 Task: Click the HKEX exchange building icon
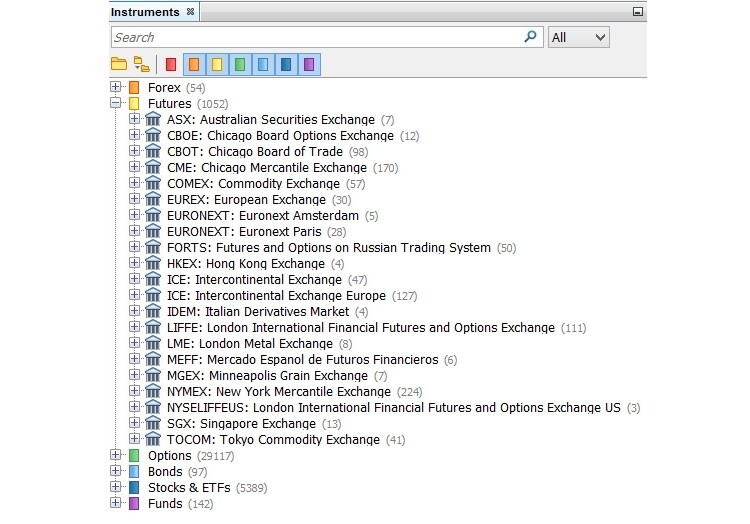[153, 263]
